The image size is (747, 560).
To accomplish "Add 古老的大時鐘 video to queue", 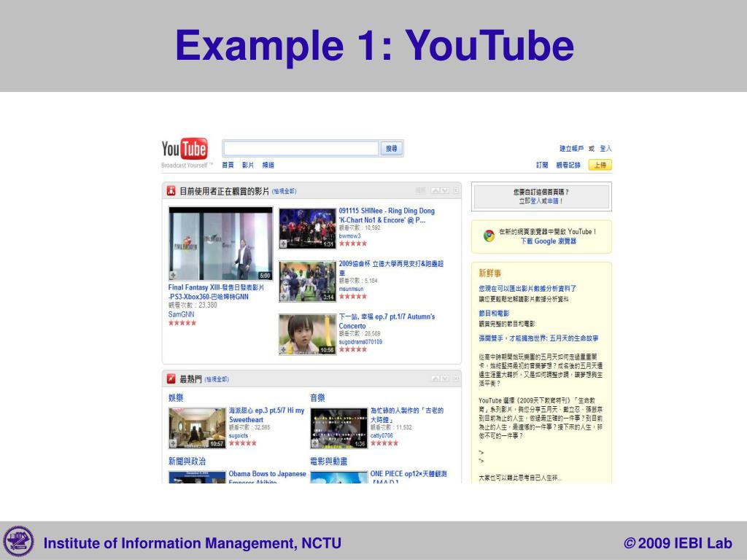I will [x=315, y=443].
